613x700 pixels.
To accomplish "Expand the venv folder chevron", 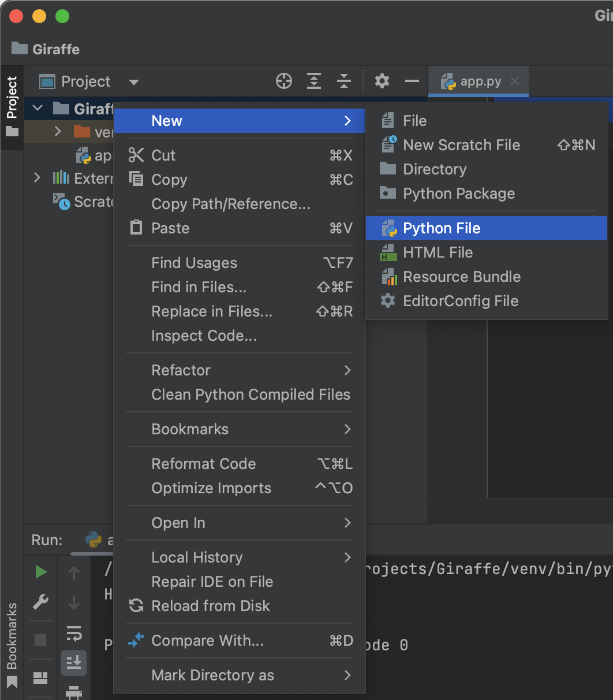I will click(58, 132).
